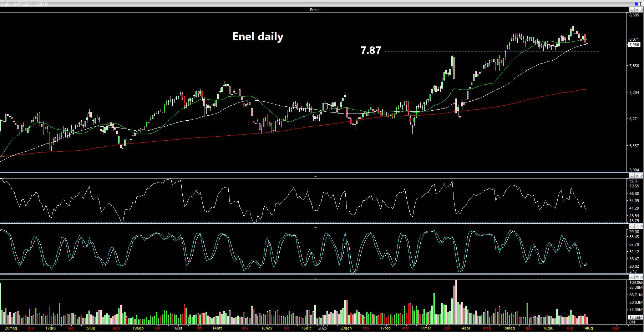The image size is (644, 332).
Task: Click the 7,638 price axis label
Action: pos(634,66)
